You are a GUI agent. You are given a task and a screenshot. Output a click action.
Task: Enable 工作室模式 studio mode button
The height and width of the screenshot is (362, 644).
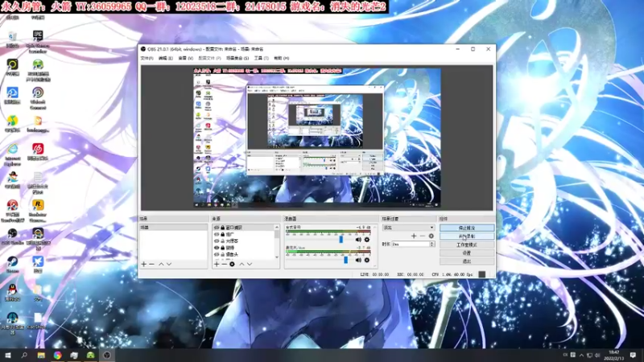click(x=467, y=245)
